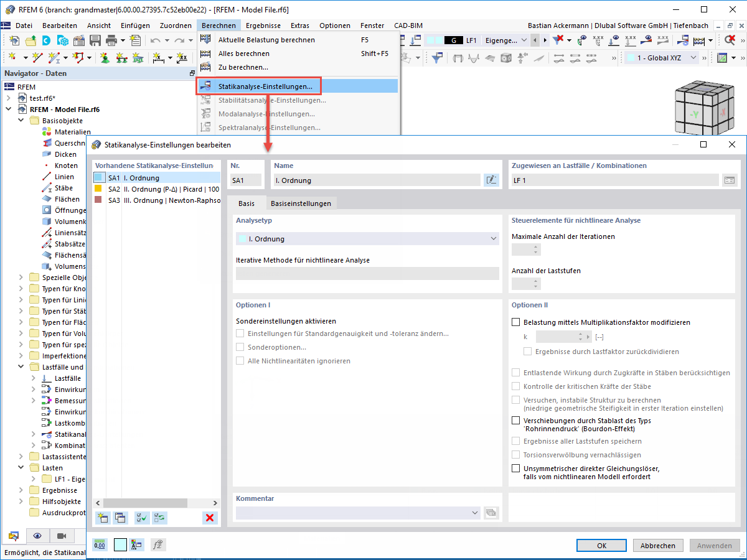Click the units 0,00 icon
The width and height of the screenshot is (747, 560).
tap(100, 544)
